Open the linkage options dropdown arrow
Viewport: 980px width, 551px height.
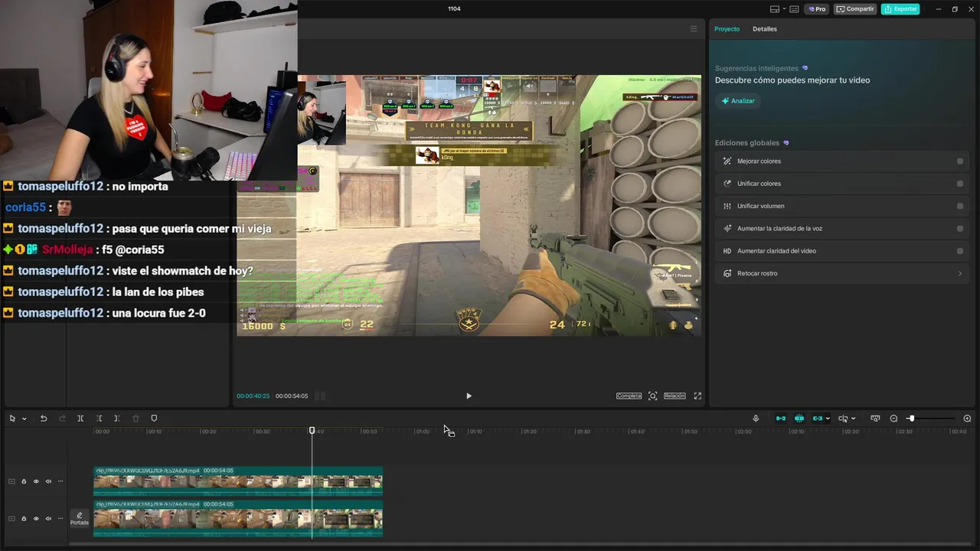[x=828, y=419]
